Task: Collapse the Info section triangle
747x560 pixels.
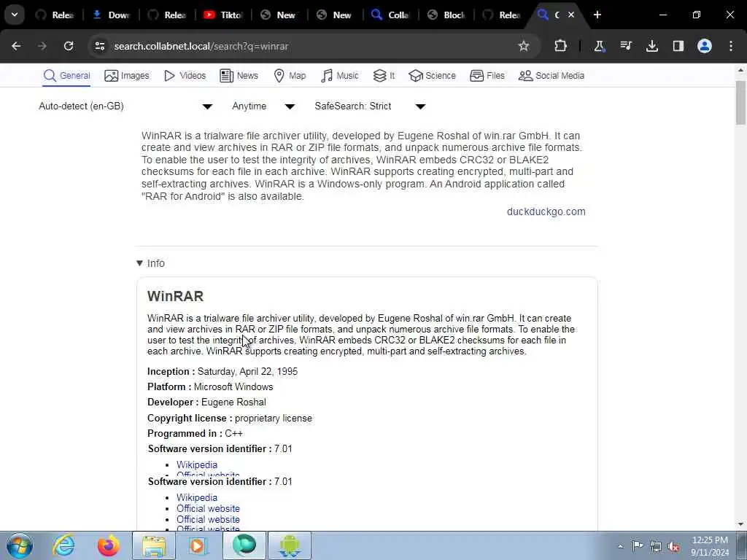Action: click(x=139, y=263)
